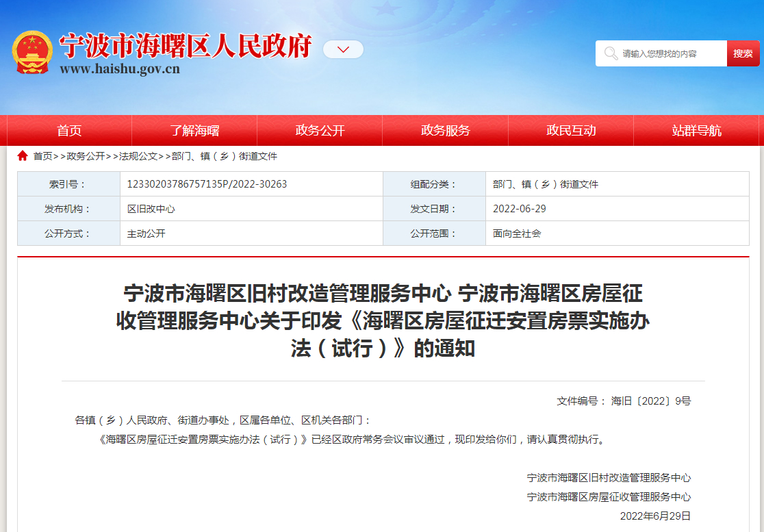764x532 pixels.
Task: Open the 站群导航 navigation menu
Action: (696, 131)
